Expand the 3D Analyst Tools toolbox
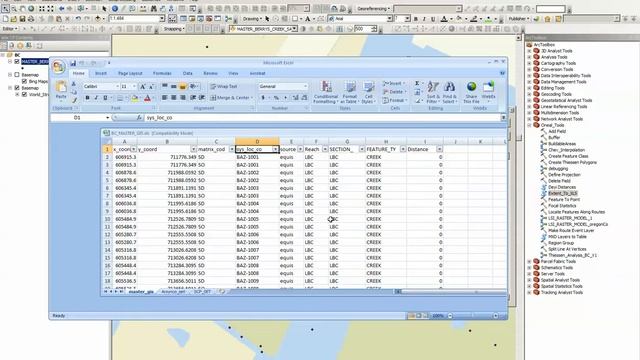 pos(529,51)
